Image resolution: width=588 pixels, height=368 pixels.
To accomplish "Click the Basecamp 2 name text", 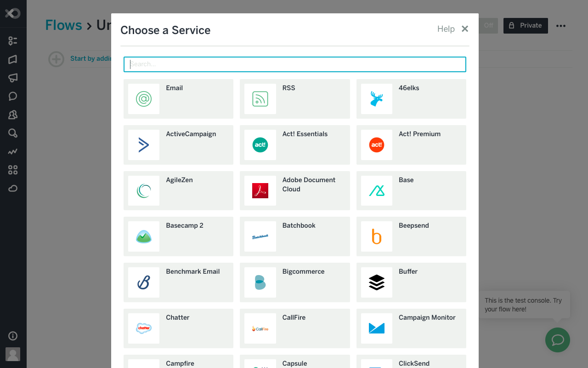I will pos(184,225).
